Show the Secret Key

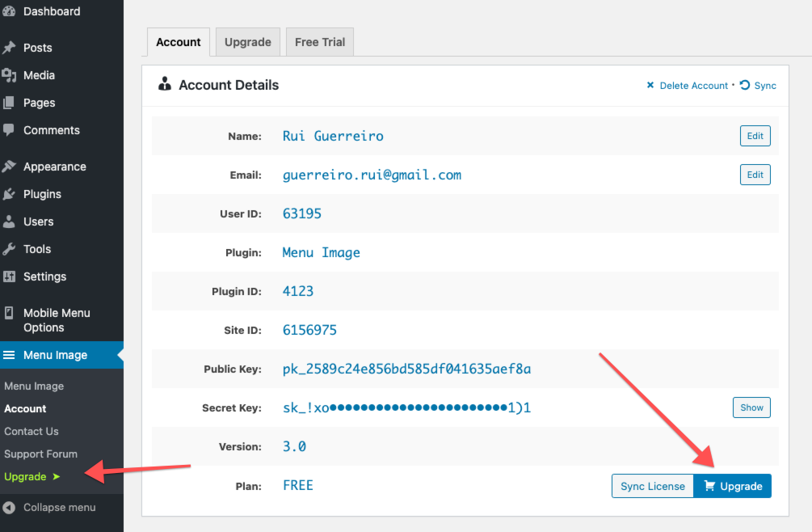(x=751, y=407)
